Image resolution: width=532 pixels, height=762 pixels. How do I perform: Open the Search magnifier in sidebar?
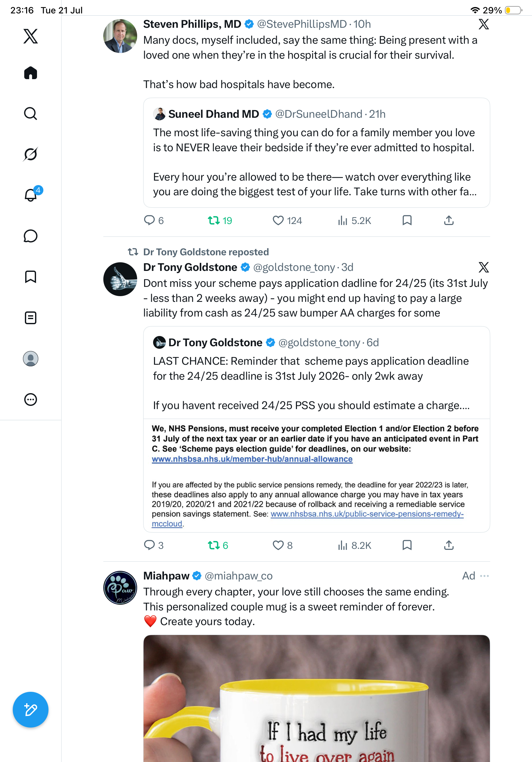coord(31,114)
